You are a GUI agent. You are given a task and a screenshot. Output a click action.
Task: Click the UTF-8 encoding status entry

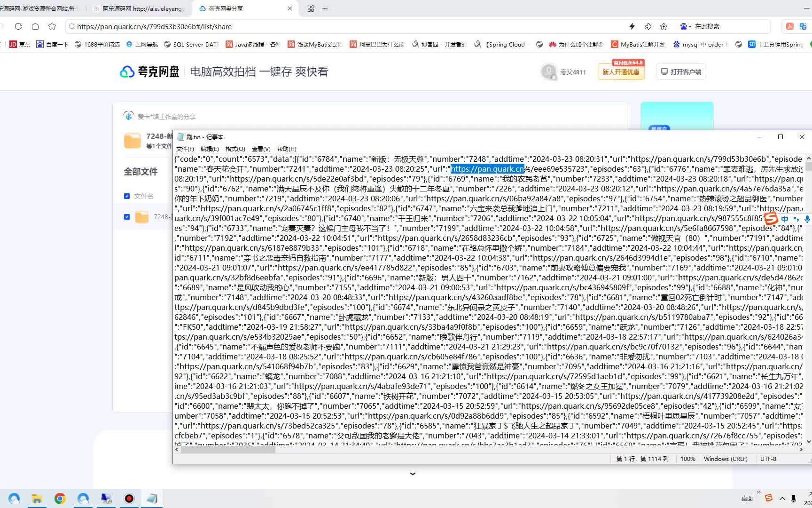tap(768, 459)
